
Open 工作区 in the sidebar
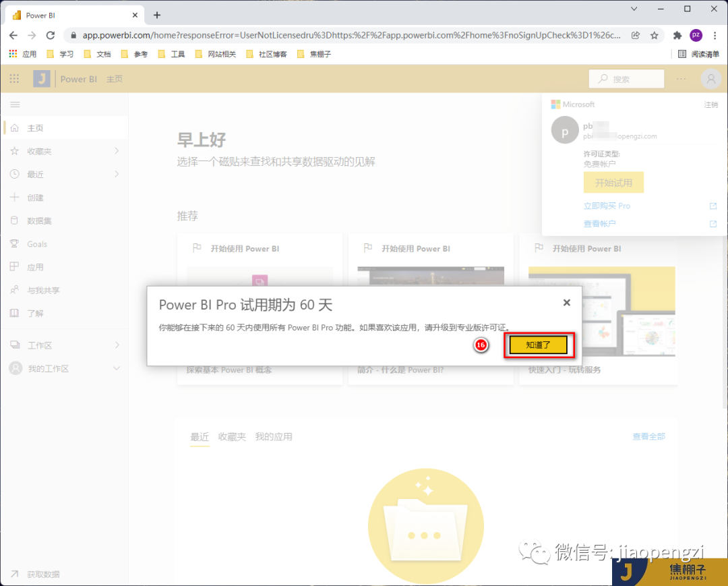pyautogui.click(x=65, y=345)
